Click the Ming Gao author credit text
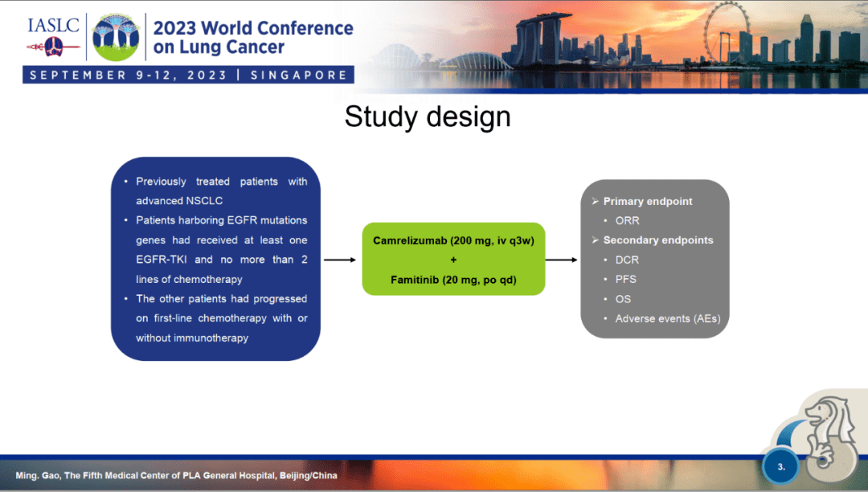The height and width of the screenshot is (492, 868). coord(174,474)
